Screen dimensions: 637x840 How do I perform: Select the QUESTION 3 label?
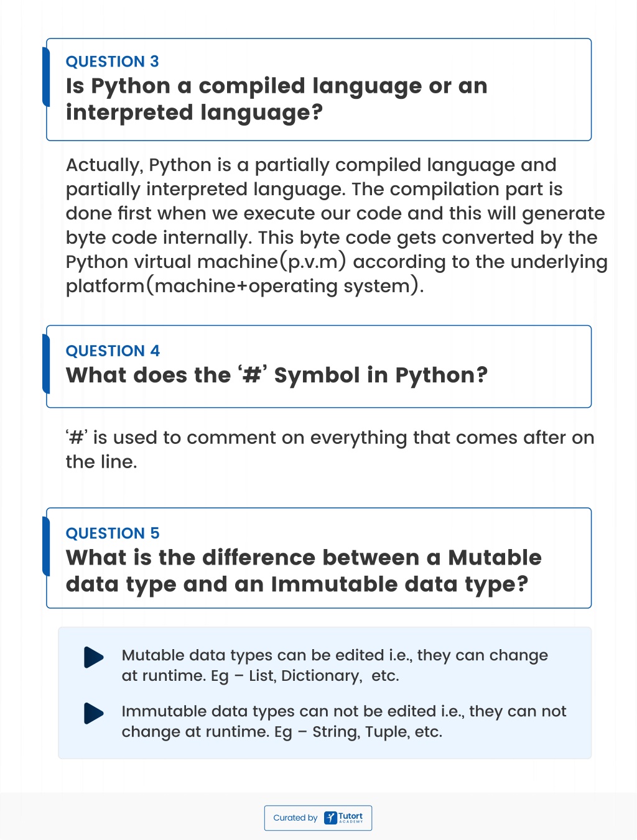(113, 62)
